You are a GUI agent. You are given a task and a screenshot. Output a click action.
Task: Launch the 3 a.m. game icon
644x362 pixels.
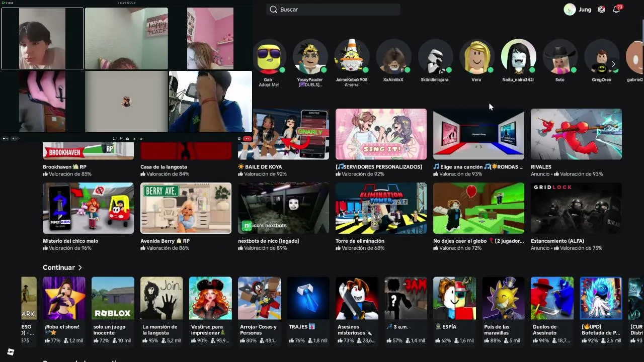[406, 298]
